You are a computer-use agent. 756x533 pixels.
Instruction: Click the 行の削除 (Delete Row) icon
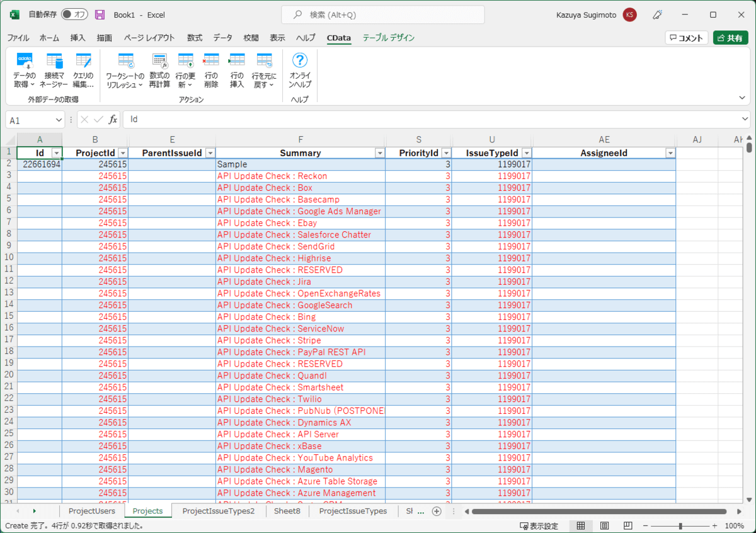click(x=211, y=62)
